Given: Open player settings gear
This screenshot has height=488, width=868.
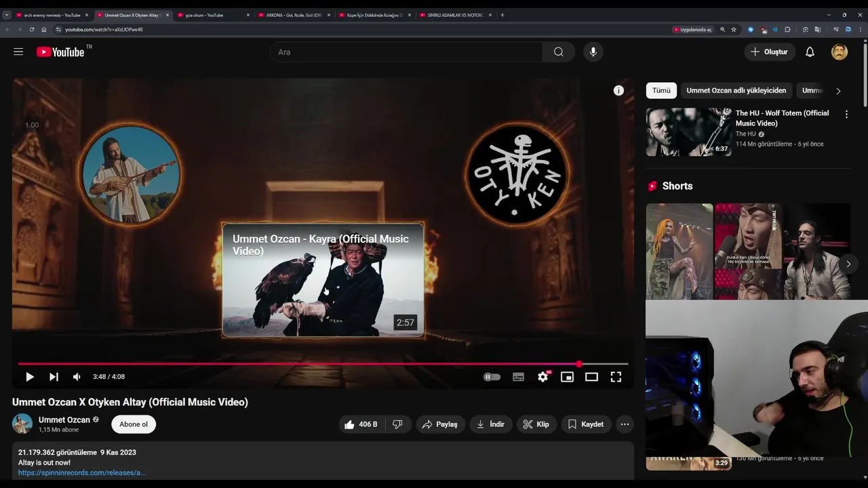Looking at the screenshot, I should (x=543, y=377).
